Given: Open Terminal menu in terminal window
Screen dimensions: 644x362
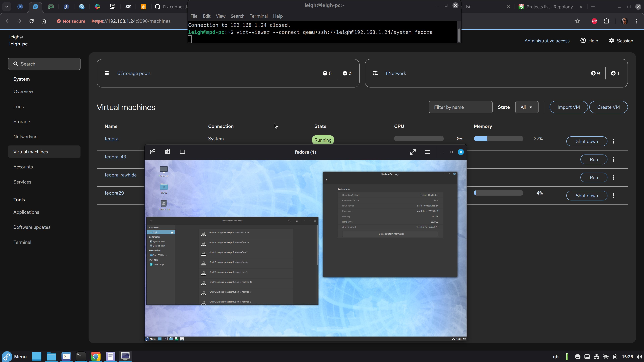Looking at the screenshot, I should [258, 16].
